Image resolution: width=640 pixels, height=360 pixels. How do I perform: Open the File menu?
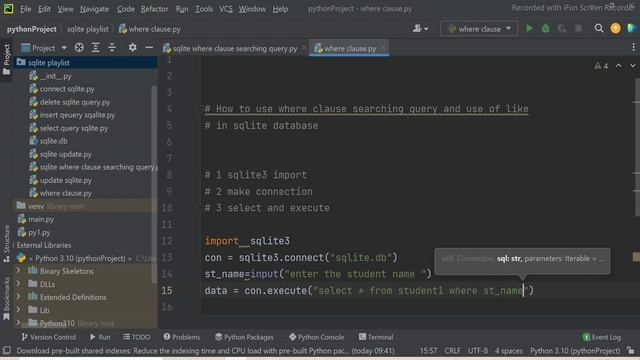(x=26, y=9)
